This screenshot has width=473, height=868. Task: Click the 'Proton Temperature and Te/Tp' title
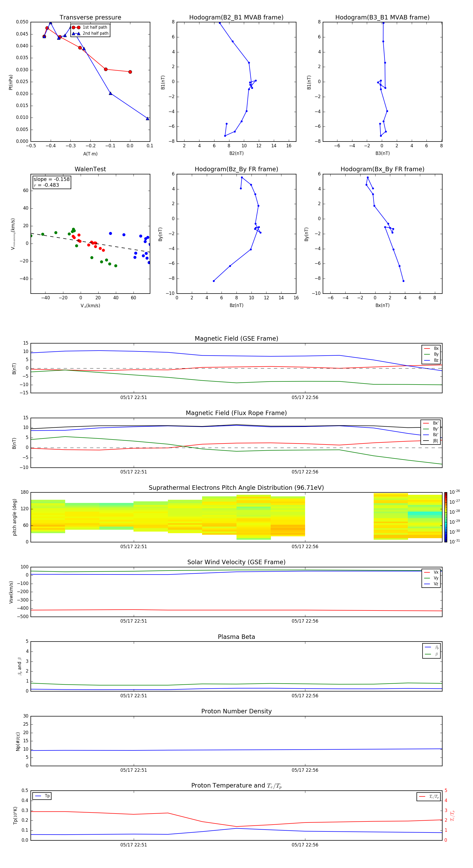click(236, 786)
